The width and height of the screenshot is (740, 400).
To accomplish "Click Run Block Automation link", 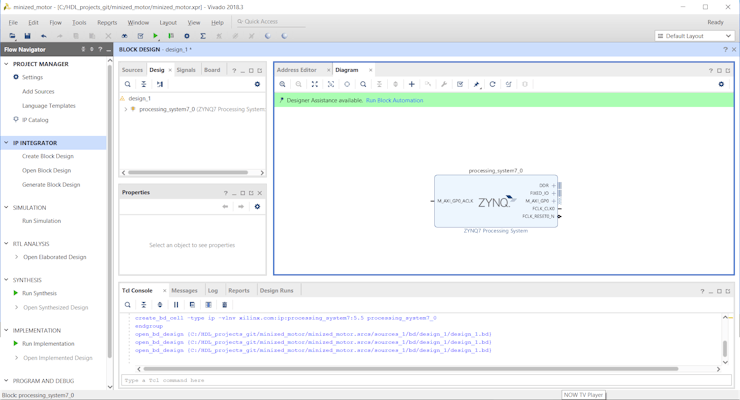I will (x=395, y=100).
